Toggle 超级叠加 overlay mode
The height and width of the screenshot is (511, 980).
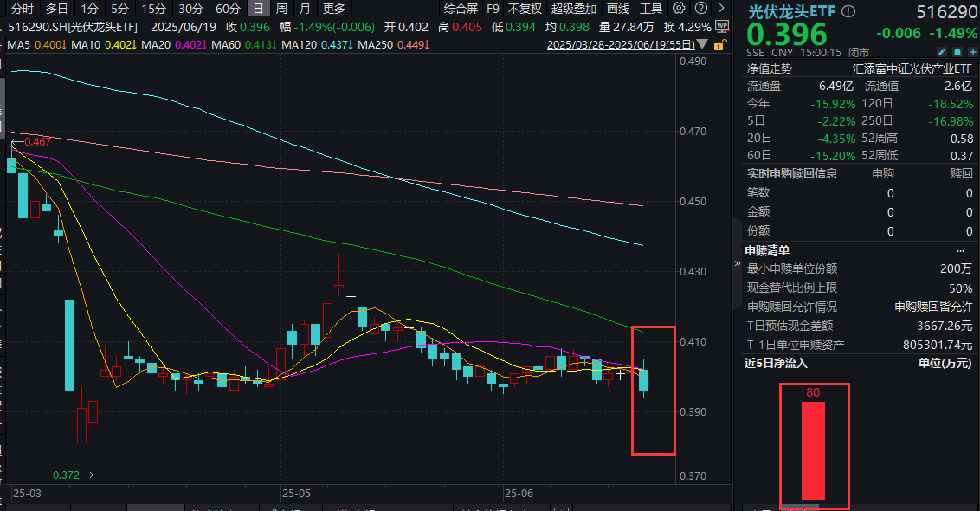click(574, 9)
